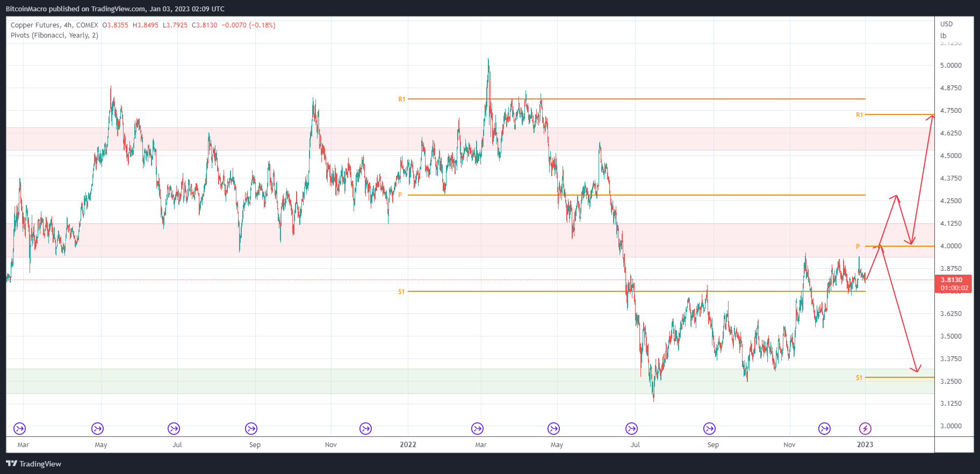980x474 pixels.
Task: Click the Copper Futures, 4h, COMEX title
Action: coord(54,25)
